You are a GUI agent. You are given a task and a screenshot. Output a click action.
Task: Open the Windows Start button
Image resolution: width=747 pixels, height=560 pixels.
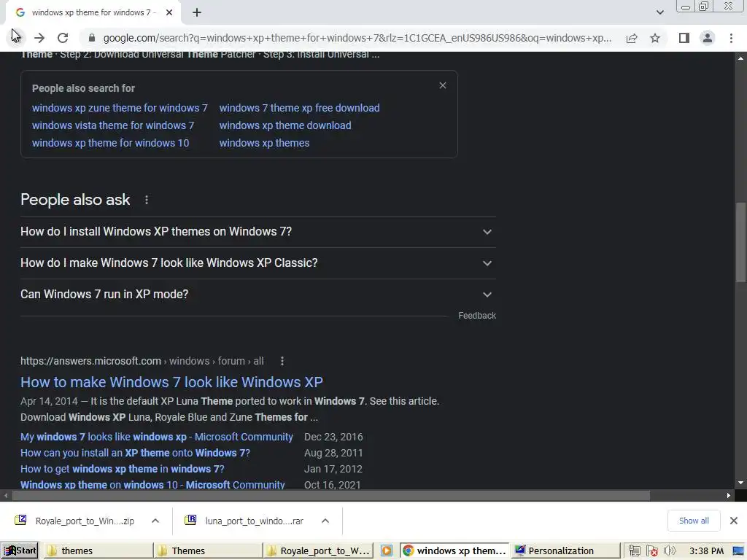(20, 551)
